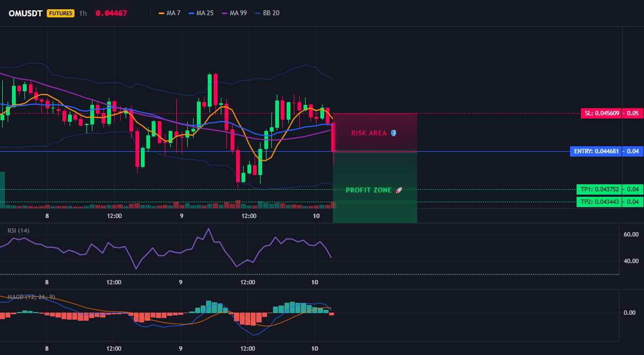644x355 pixels.
Task: Click the SL: 0.045609 price tag
Action: [x=601, y=113]
